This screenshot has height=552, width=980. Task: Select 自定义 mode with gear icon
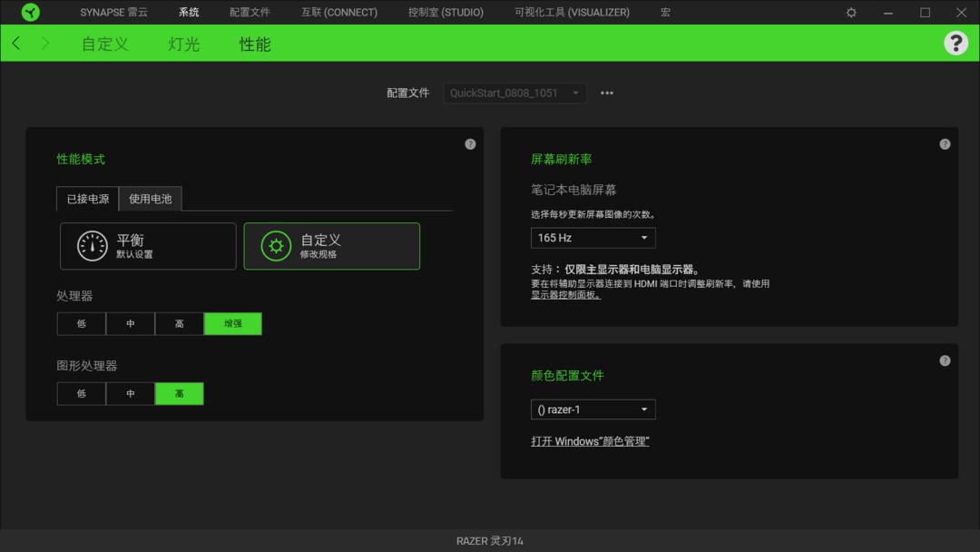pos(331,245)
